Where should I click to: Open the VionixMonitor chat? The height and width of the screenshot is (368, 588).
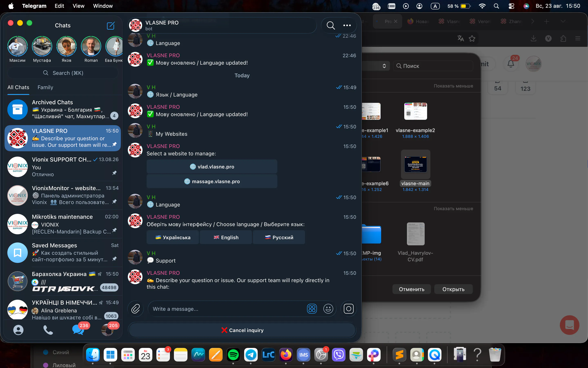63,195
